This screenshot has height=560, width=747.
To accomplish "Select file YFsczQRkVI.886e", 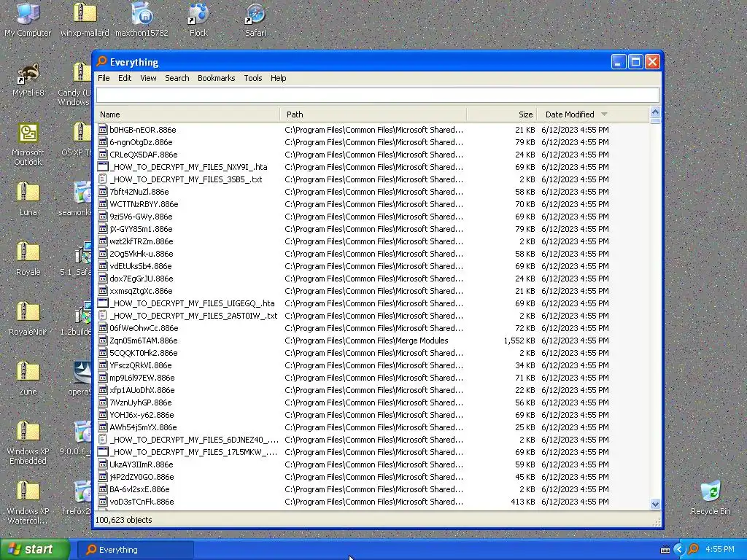I will pos(141,365).
